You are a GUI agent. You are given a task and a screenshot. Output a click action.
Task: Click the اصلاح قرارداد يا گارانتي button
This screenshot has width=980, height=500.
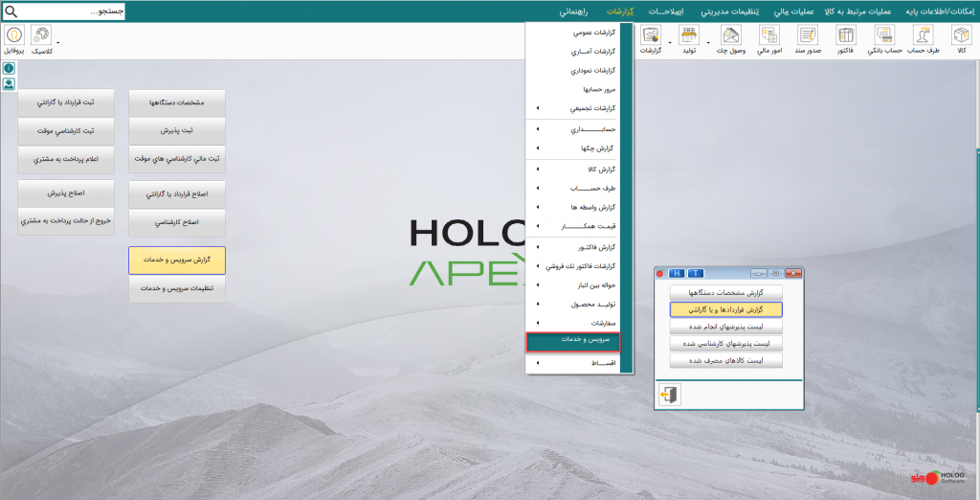tap(177, 194)
